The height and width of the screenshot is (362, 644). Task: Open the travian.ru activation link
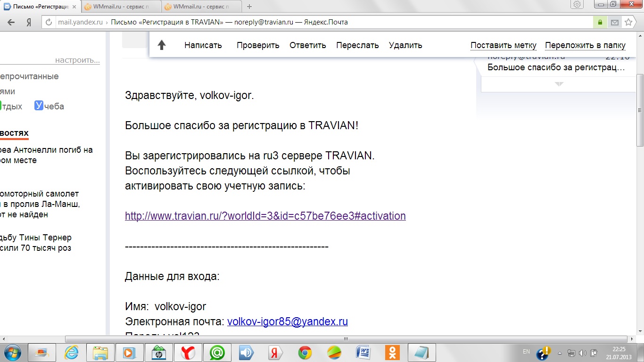pyautogui.click(x=265, y=216)
